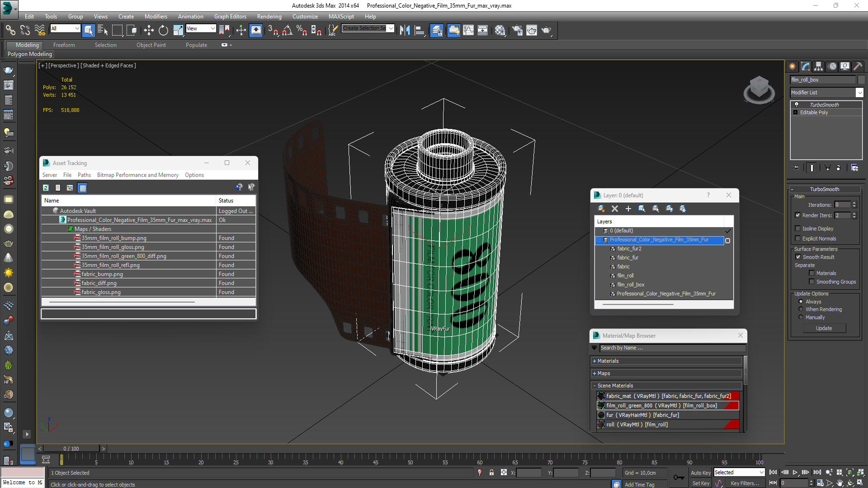This screenshot has height=488, width=868.
Task: Click the Render teapot icon
Action: pyautogui.click(x=546, y=30)
